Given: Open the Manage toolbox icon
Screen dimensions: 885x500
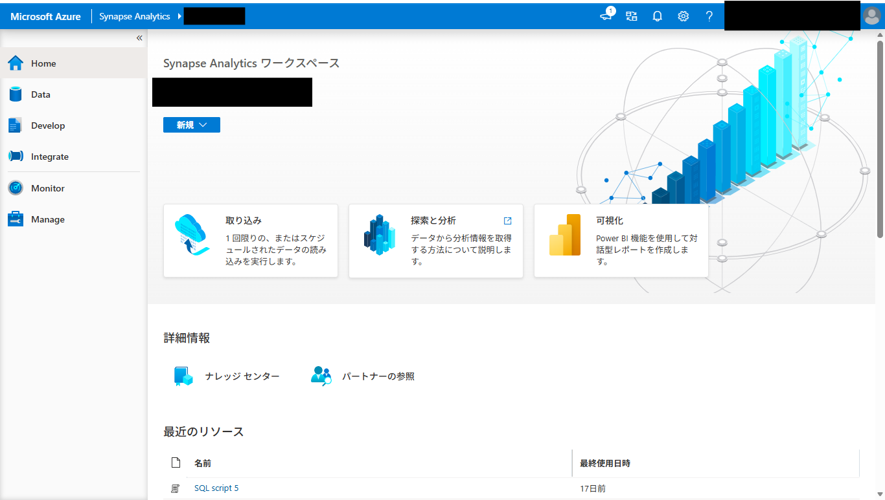Looking at the screenshot, I should coord(15,219).
